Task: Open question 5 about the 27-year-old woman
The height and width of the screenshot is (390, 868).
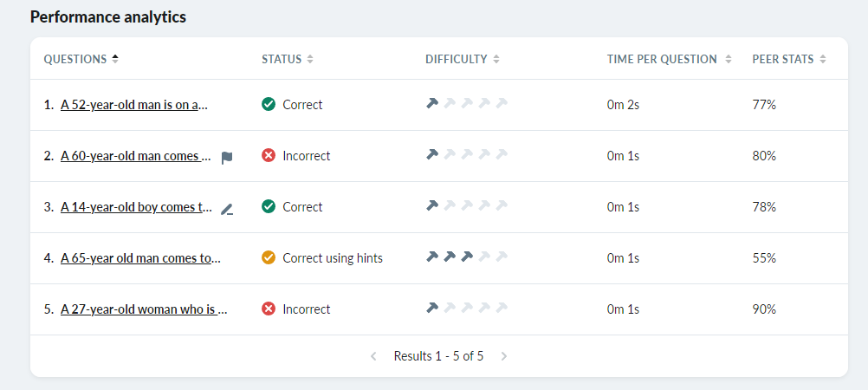Action: 144,309
